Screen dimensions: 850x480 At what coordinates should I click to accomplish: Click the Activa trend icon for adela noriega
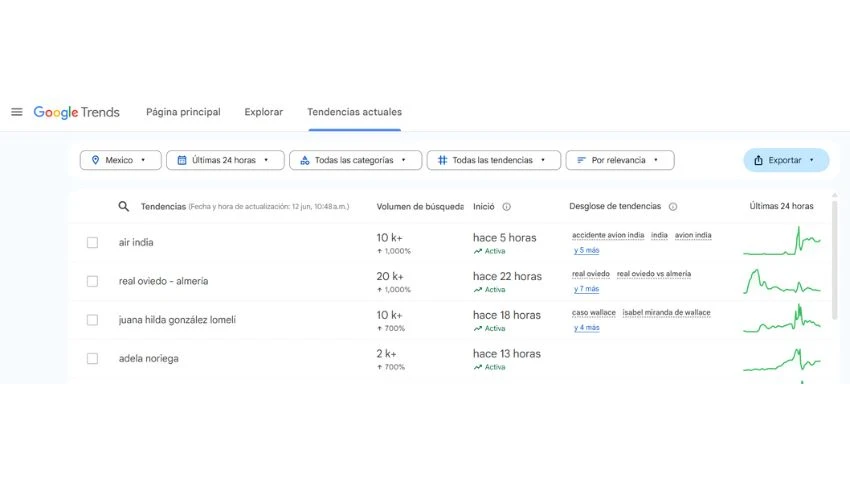coord(478,367)
